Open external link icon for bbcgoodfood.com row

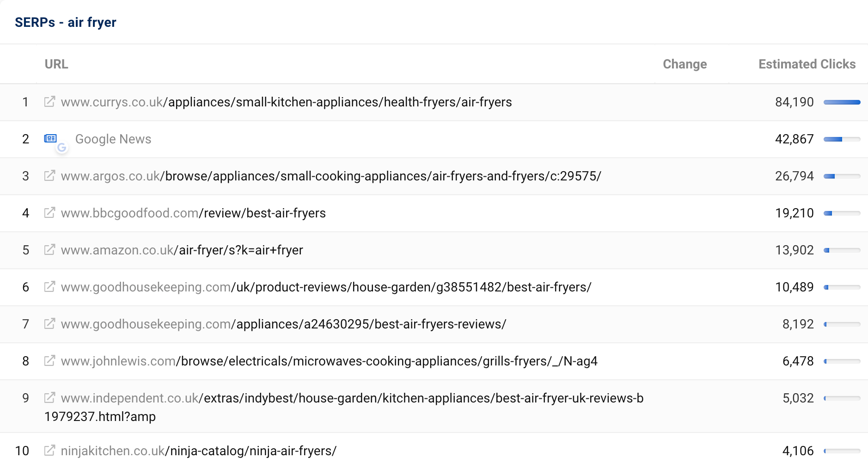[49, 212]
